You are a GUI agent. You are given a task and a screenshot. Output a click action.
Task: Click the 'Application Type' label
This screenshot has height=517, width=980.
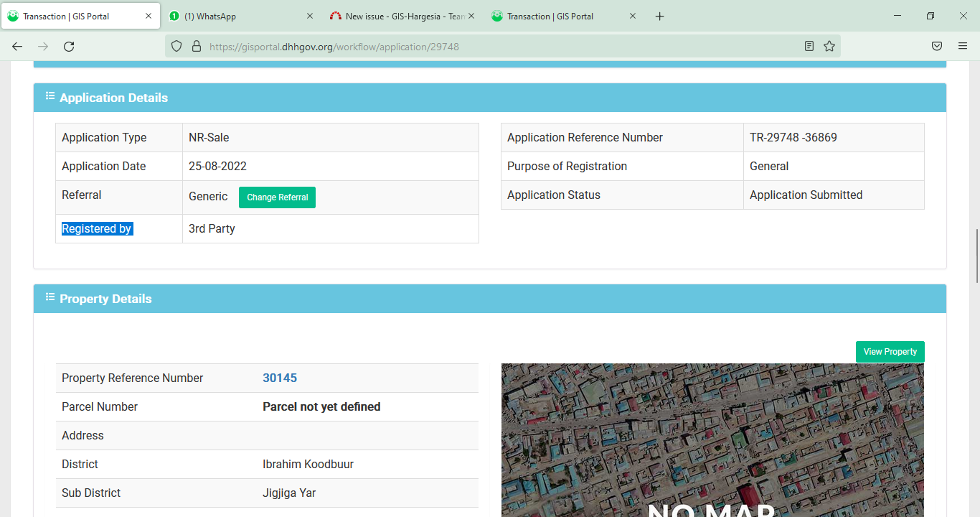[104, 137]
